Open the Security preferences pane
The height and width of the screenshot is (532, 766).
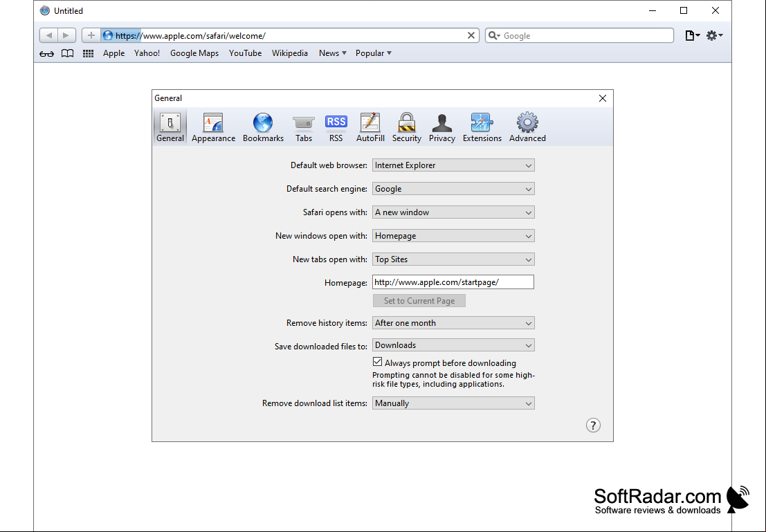(x=406, y=127)
